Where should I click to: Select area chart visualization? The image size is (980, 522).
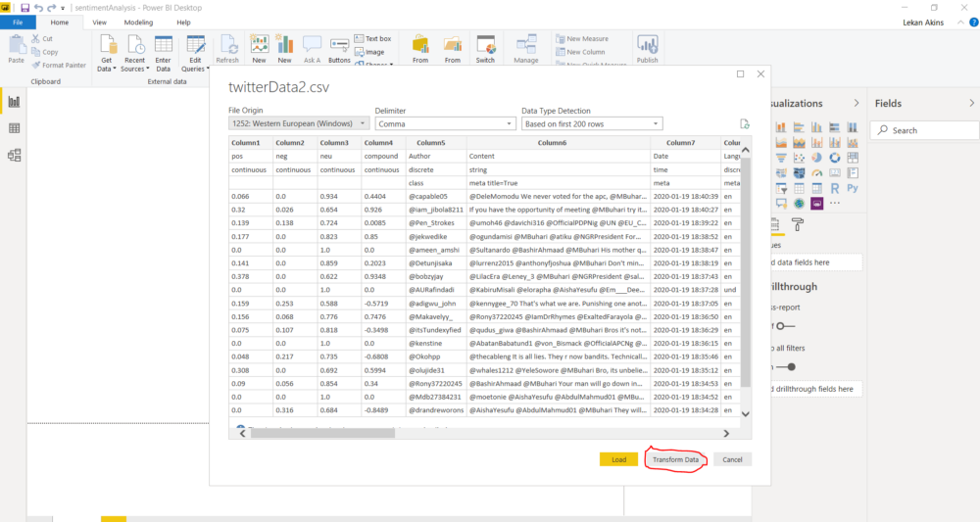781,142
